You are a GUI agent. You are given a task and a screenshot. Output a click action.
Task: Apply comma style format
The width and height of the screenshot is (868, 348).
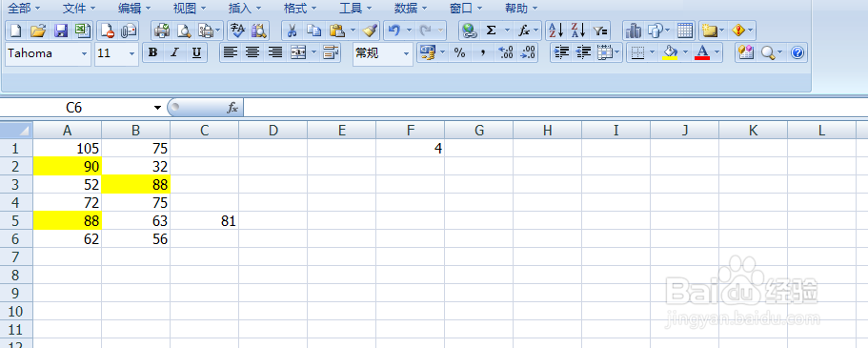pyautogui.click(x=483, y=53)
